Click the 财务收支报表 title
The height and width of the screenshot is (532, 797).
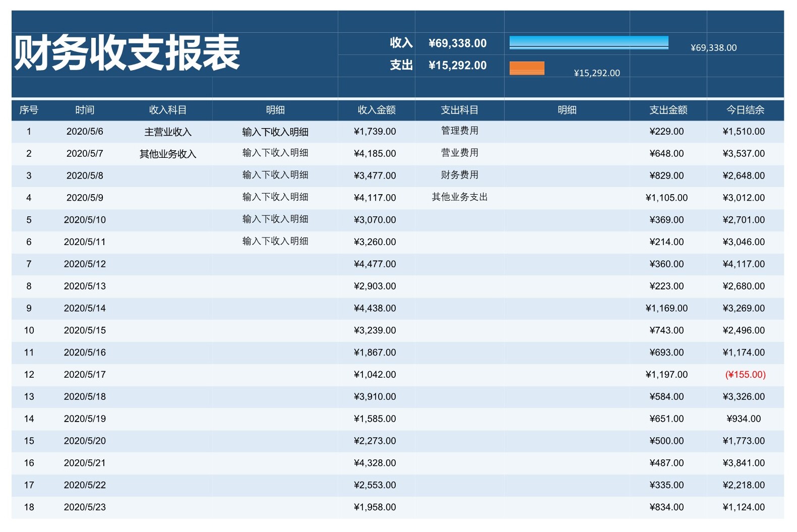[x=127, y=53]
